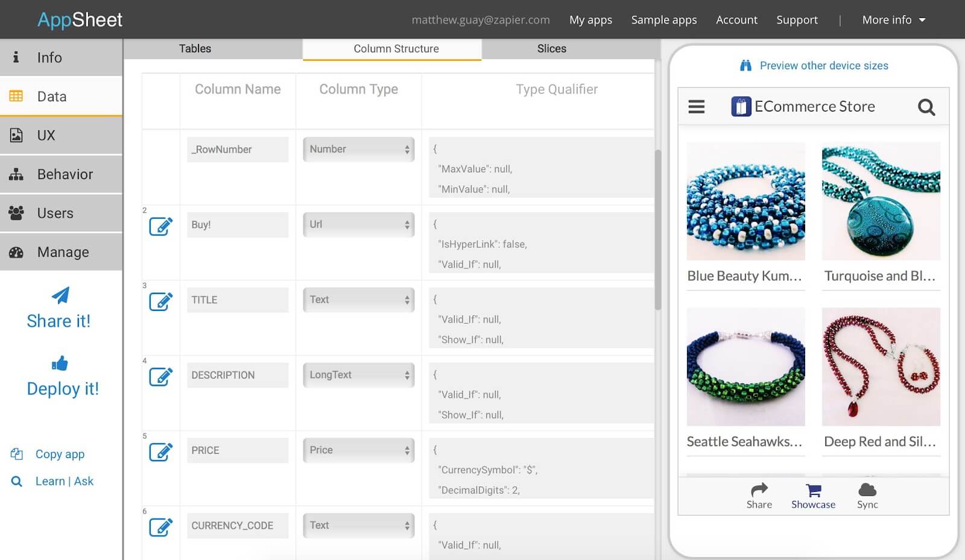This screenshot has width=965, height=560.
Task: Switch to the Slices tab
Action: (551, 48)
